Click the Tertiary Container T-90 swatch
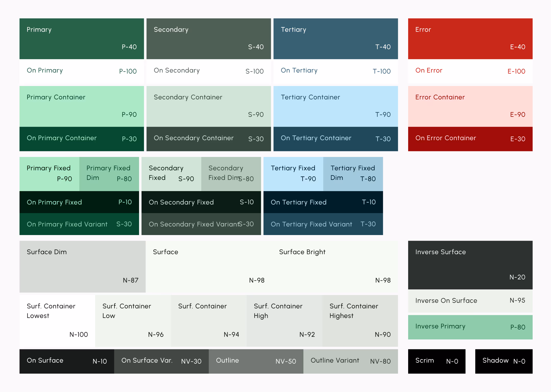This screenshot has width=551, height=392. [335, 106]
